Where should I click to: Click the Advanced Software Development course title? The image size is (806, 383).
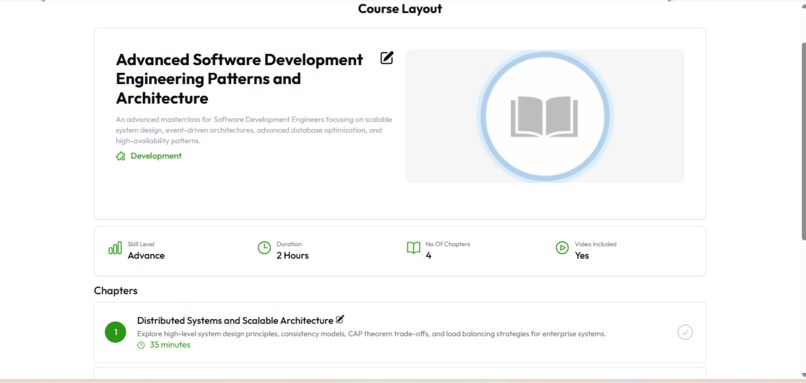click(240, 79)
